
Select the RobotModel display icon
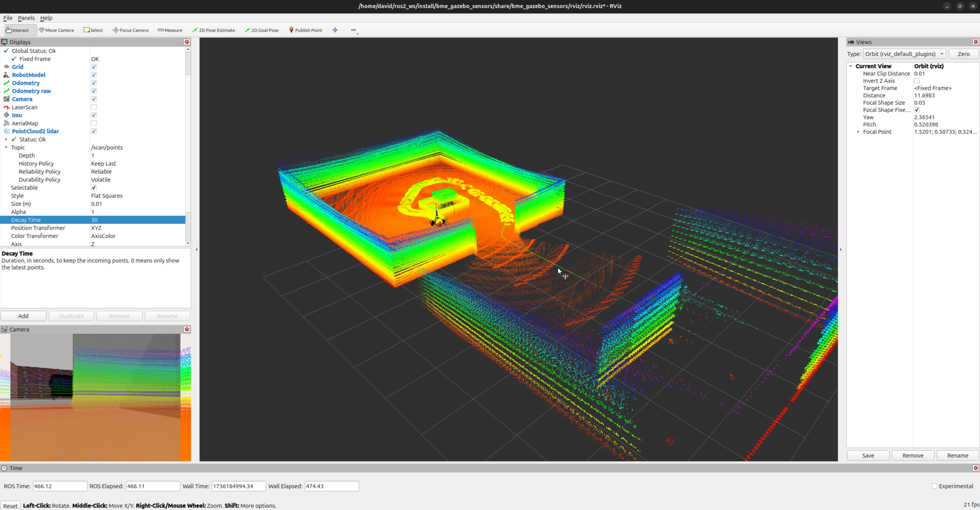[7, 75]
